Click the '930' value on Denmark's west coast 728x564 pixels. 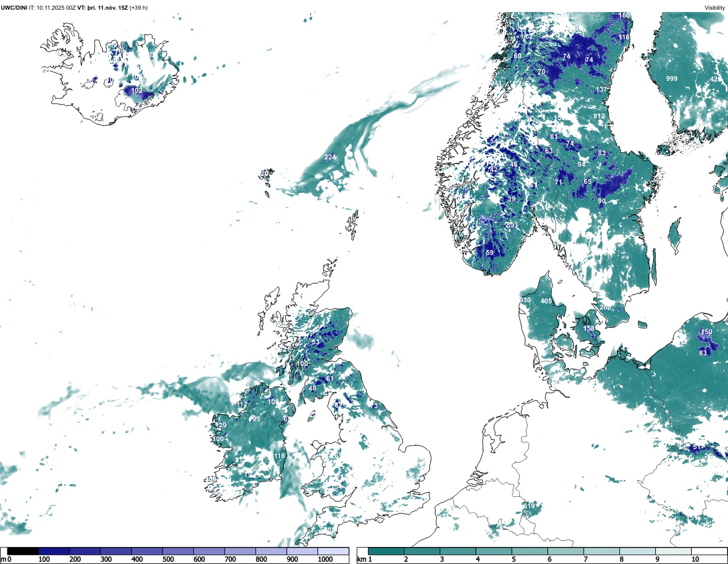tap(525, 300)
